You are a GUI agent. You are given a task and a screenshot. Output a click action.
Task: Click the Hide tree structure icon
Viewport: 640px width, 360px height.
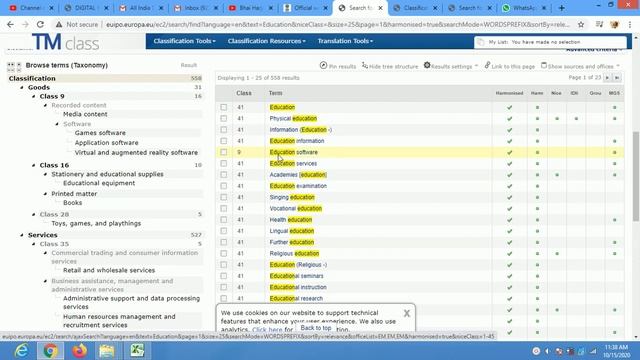click(364, 65)
